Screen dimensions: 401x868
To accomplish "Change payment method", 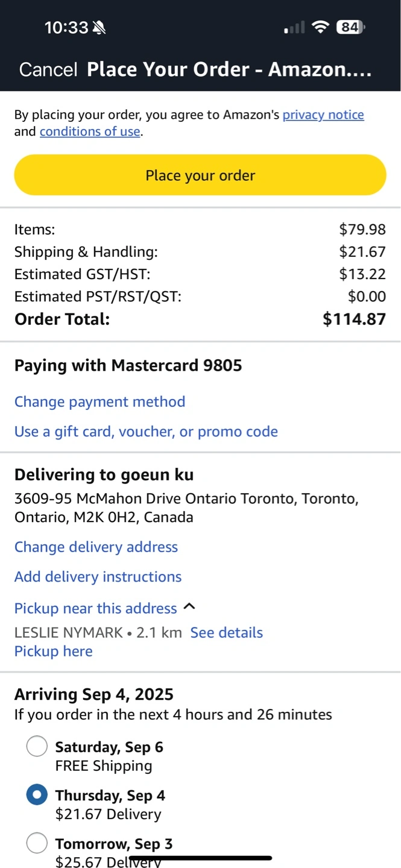I will coord(99,401).
